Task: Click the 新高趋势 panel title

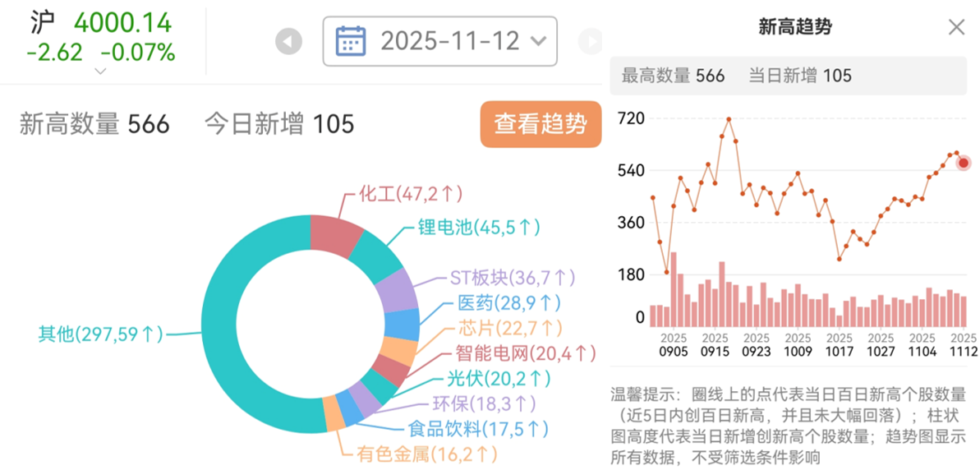Action: click(795, 27)
